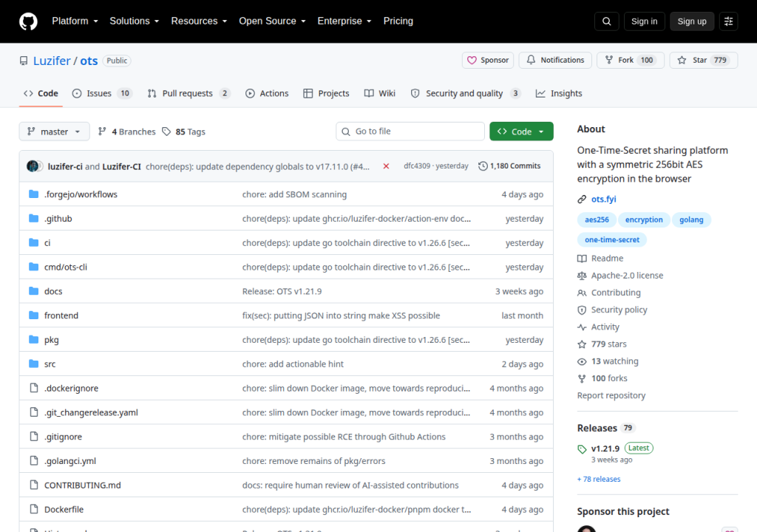
Task: Open the .golangci.yml file
Action: 70,461
